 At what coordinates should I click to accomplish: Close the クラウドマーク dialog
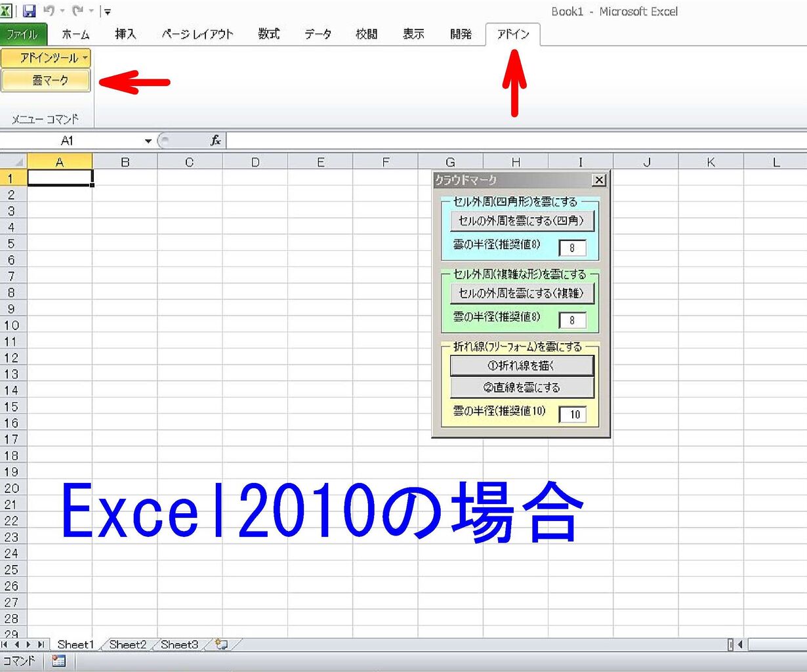598,180
